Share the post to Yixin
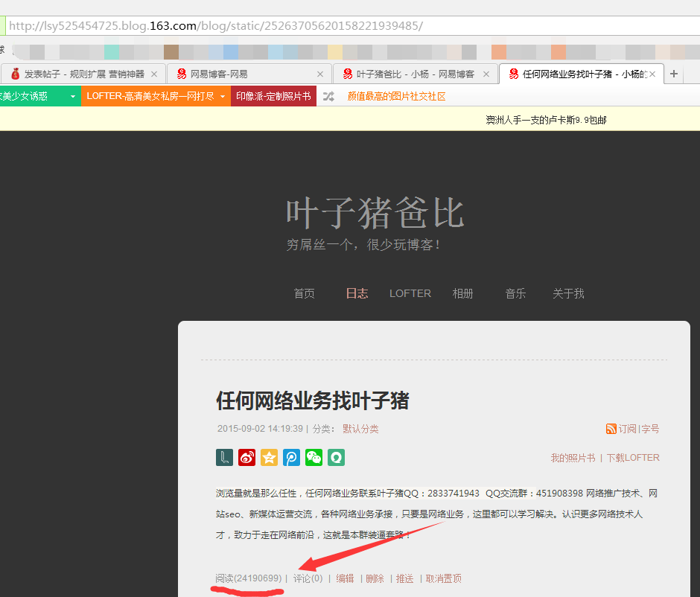 coord(336,457)
